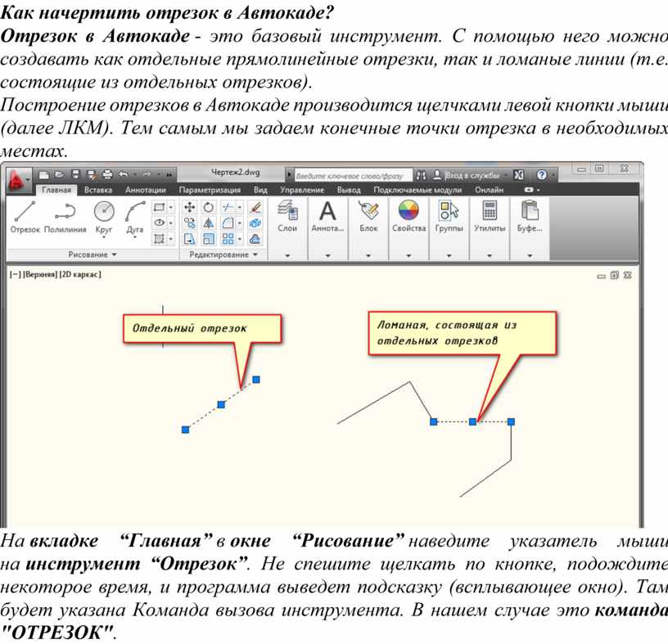Go to the Управление ribbon tab
Viewport: 668px width, 644px height.
pyautogui.click(x=302, y=190)
